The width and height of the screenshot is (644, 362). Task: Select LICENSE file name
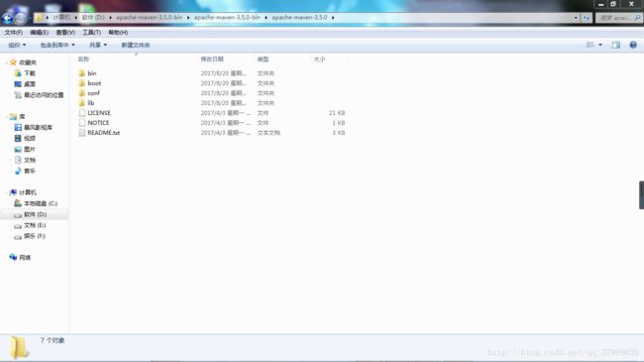pyautogui.click(x=99, y=113)
